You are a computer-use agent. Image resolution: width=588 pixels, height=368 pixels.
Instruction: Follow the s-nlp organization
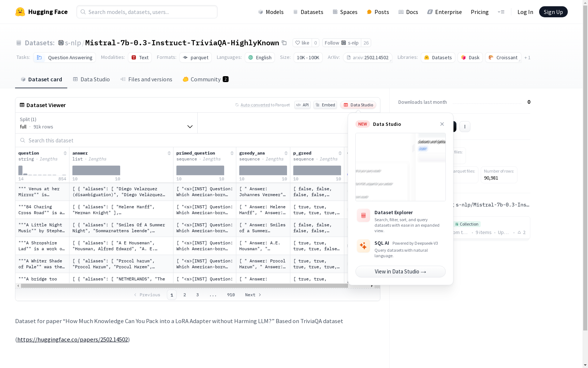[341, 43]
